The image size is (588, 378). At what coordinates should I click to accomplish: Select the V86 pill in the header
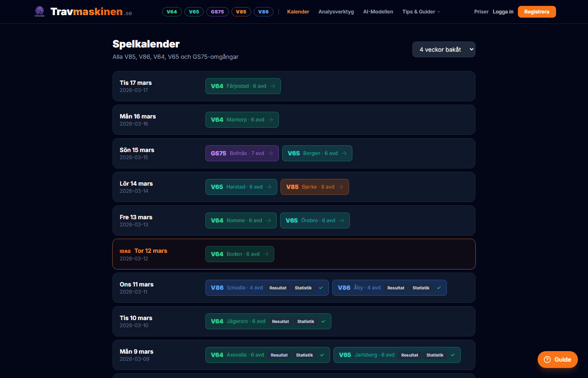tap(263, 12)
